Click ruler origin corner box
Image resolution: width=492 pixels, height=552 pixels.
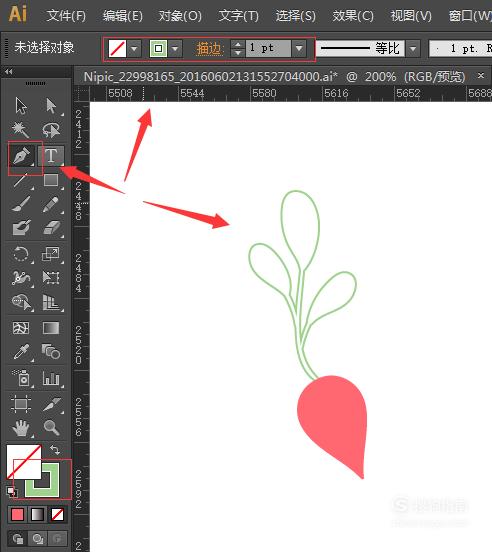point(82,94)
